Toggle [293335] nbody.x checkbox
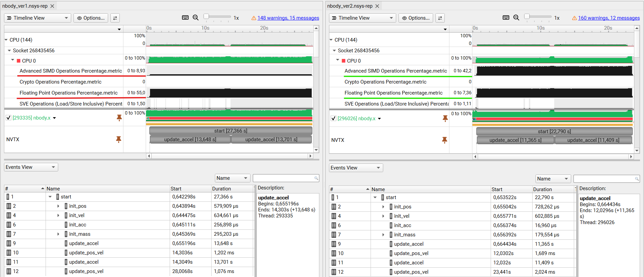Viewport: 644px width, 277px height. [9, 118]
